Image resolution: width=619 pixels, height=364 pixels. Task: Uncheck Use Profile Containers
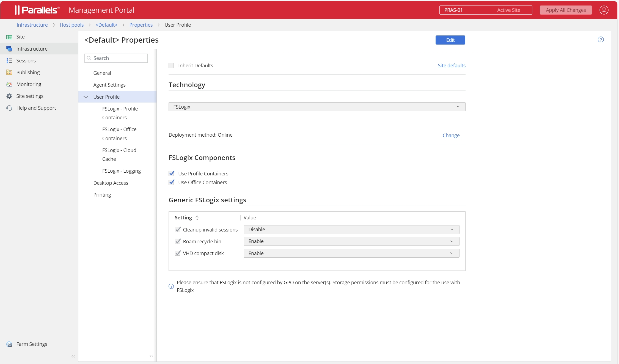coord(172,173)
